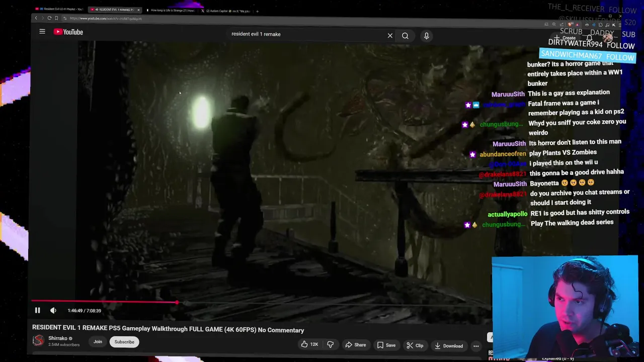Click the video title RESIDENT EVIL 1 REMAKE PS5
Image resolution: width=644 pixels, height=362 pixels.
(168, 330)
